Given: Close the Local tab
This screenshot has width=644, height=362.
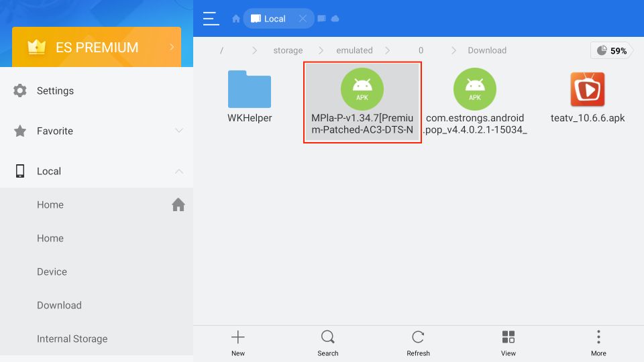Looking at the screenshot, I should pos(303,19).
